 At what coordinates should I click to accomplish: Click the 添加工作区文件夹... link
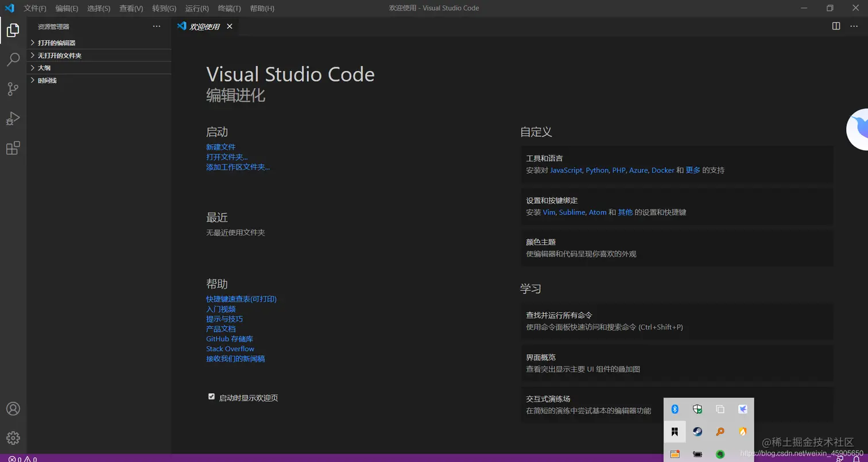pos(238,167)
